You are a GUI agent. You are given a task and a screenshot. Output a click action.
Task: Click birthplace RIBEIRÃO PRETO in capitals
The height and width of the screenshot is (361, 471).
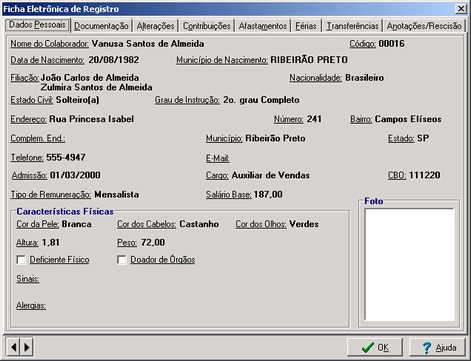309,60
